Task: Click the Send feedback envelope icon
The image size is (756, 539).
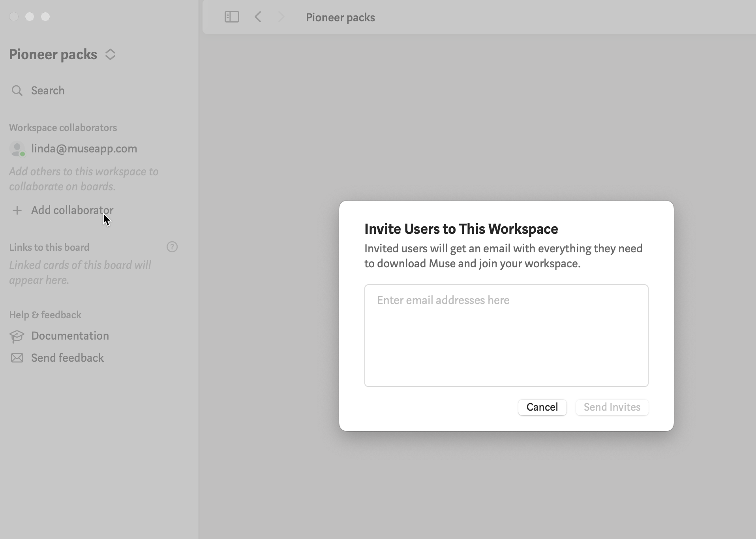Action: pos(17,358)
